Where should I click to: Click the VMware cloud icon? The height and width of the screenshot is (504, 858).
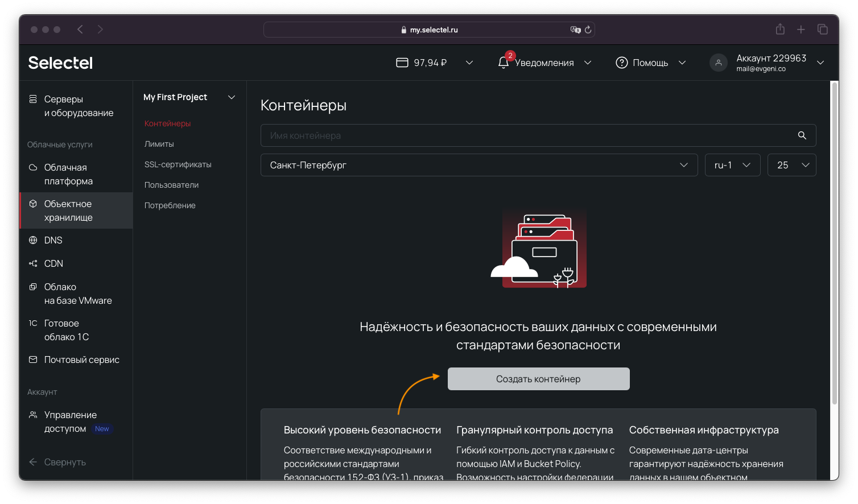click(33, 287)
